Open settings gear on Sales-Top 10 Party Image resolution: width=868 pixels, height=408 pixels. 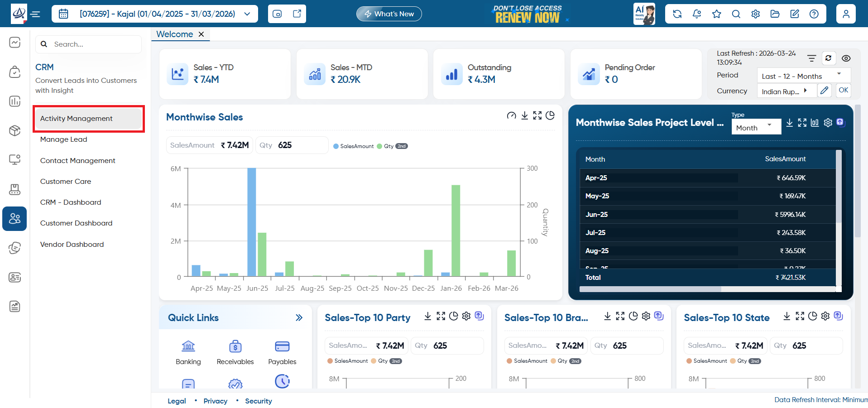[x=466, y=316]
